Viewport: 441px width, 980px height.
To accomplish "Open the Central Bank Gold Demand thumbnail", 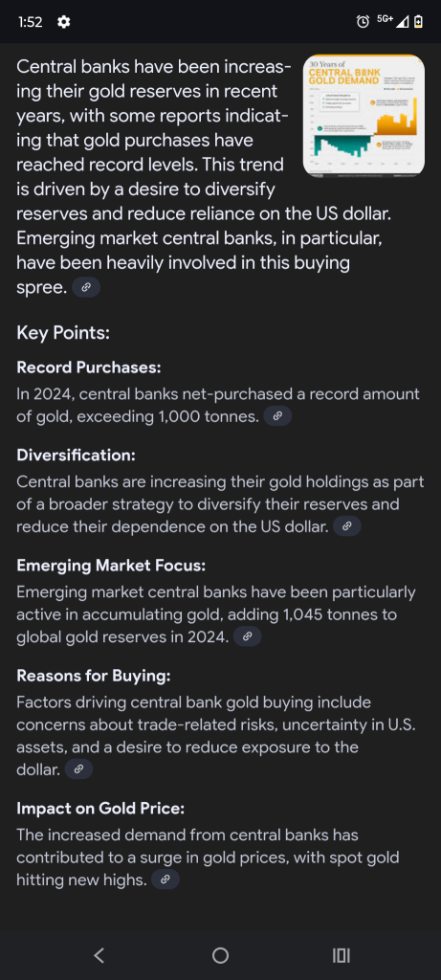I will tap(364, 116).
